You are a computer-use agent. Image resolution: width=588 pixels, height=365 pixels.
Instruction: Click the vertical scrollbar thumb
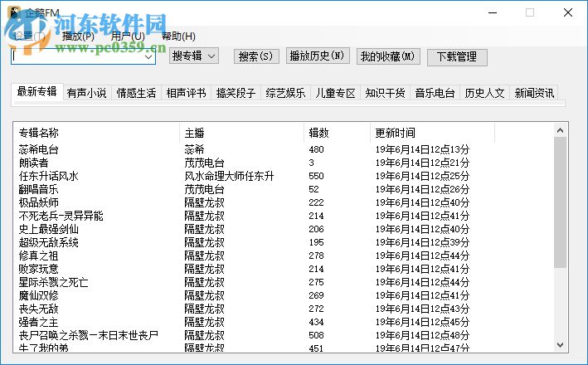[561, 202]
